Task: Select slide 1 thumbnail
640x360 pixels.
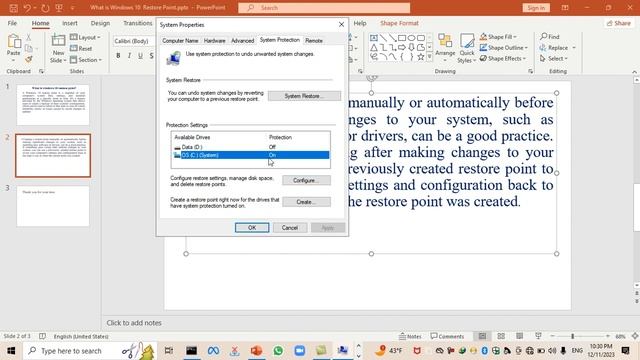Action: click(x=53, y=104)
